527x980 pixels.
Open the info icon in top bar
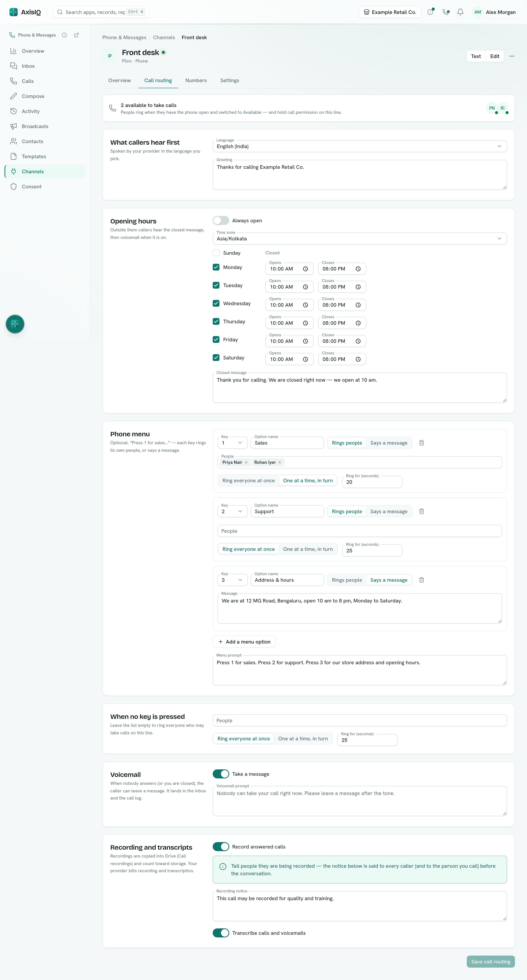click(x=430, y=12)
